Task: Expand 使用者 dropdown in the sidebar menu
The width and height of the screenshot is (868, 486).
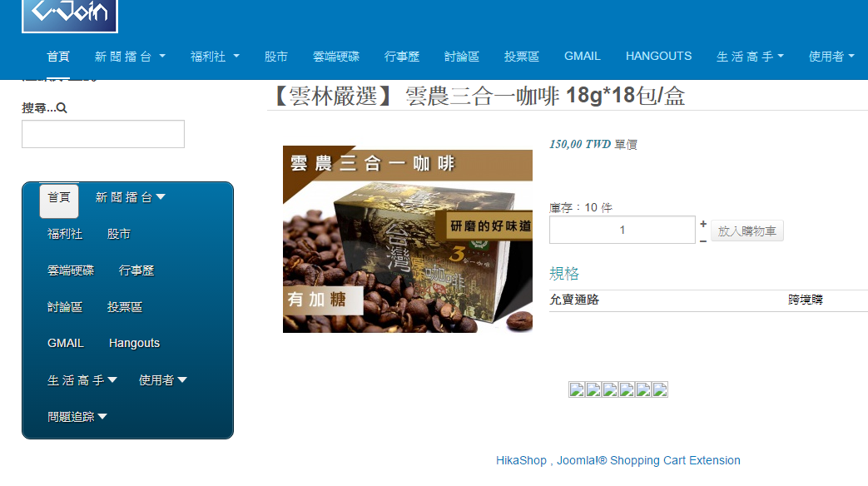Action: [x=163, y=380]
